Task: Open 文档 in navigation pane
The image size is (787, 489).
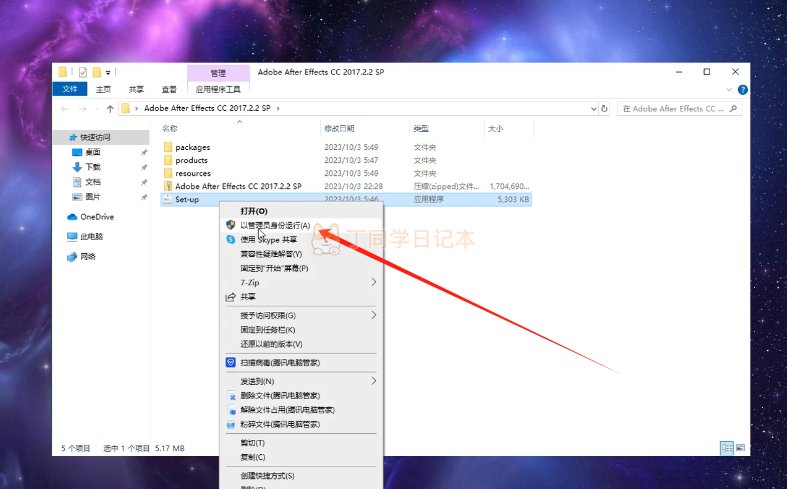Action: pyautogui.click(x=93, y=182)
